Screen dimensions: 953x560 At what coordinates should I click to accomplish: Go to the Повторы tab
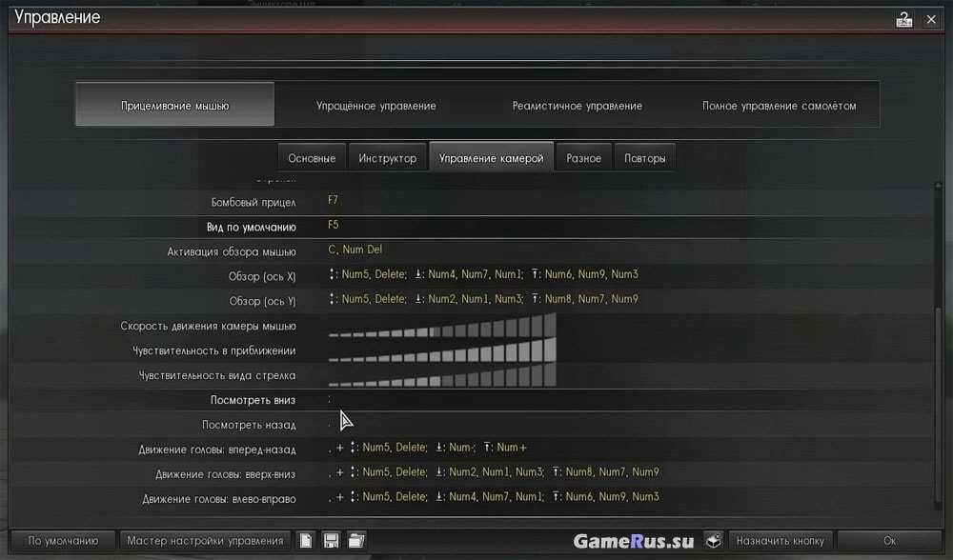pos(644,158)
